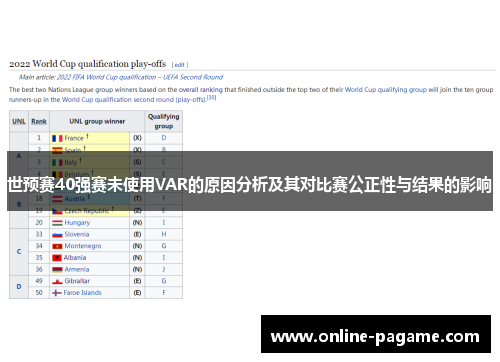Open qualifying group D in France row
The width and height of the screenshot is (500, 362).
(164, 138)
